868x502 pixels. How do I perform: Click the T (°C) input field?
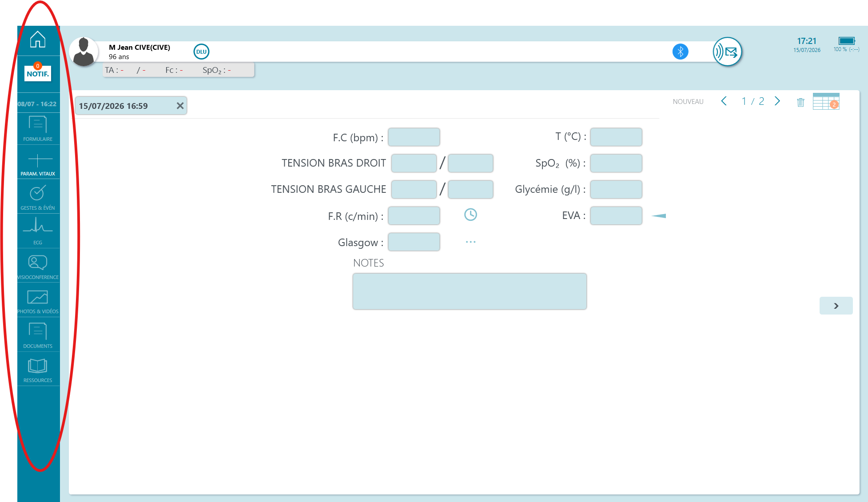pos(616,137)
